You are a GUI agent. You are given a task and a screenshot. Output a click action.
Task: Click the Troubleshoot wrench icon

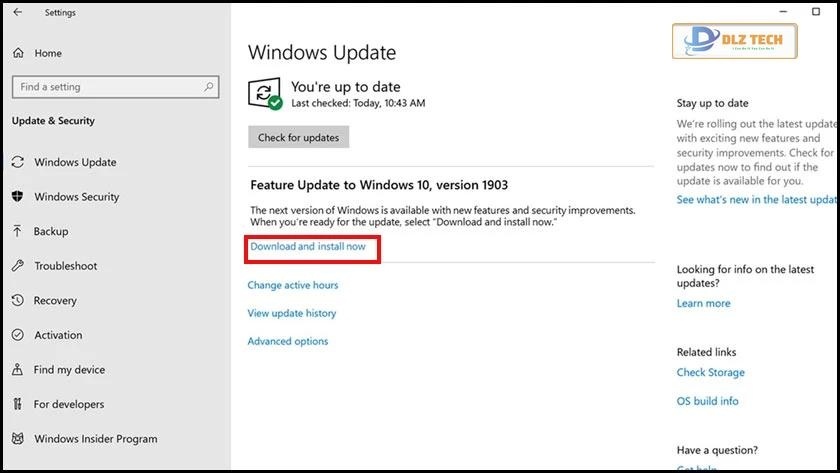tap(18, 266)
